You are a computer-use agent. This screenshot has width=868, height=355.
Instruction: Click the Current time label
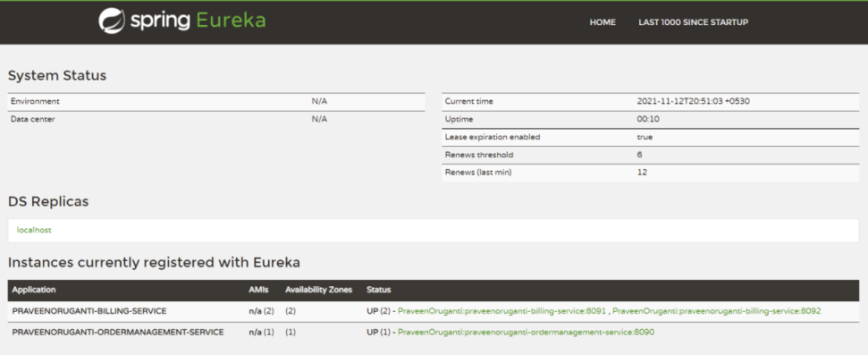tap(469, 101)
